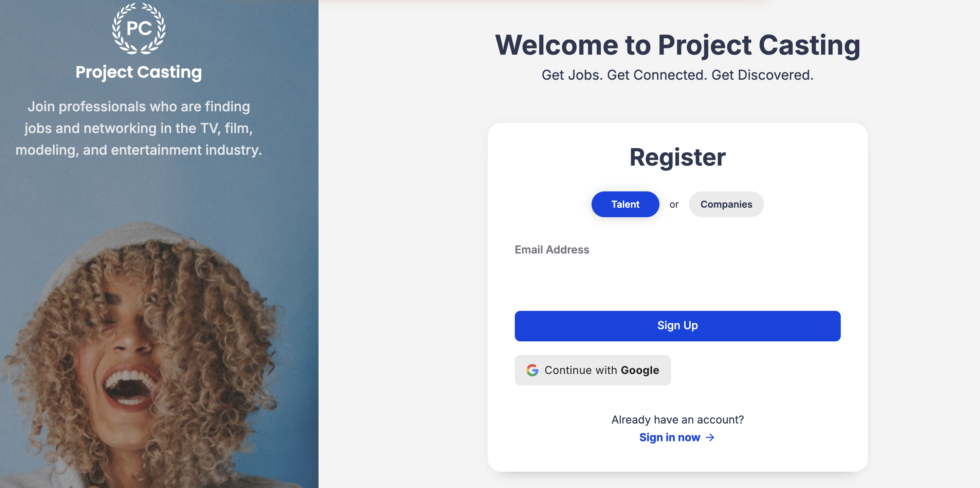Click the Get Jobs Get Connected tagline
Screen dimensions: 980x488
click(x=677, y=75)
